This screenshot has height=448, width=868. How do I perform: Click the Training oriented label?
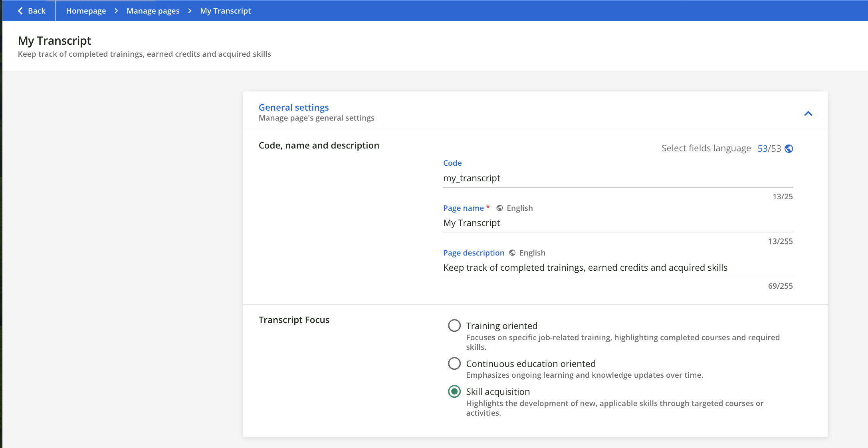501,326
